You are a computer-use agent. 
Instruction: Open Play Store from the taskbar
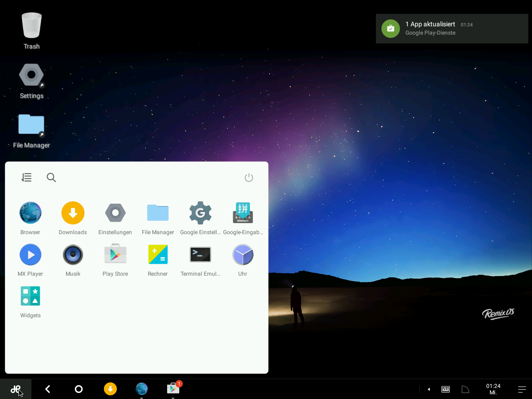(x=173, y=389)
